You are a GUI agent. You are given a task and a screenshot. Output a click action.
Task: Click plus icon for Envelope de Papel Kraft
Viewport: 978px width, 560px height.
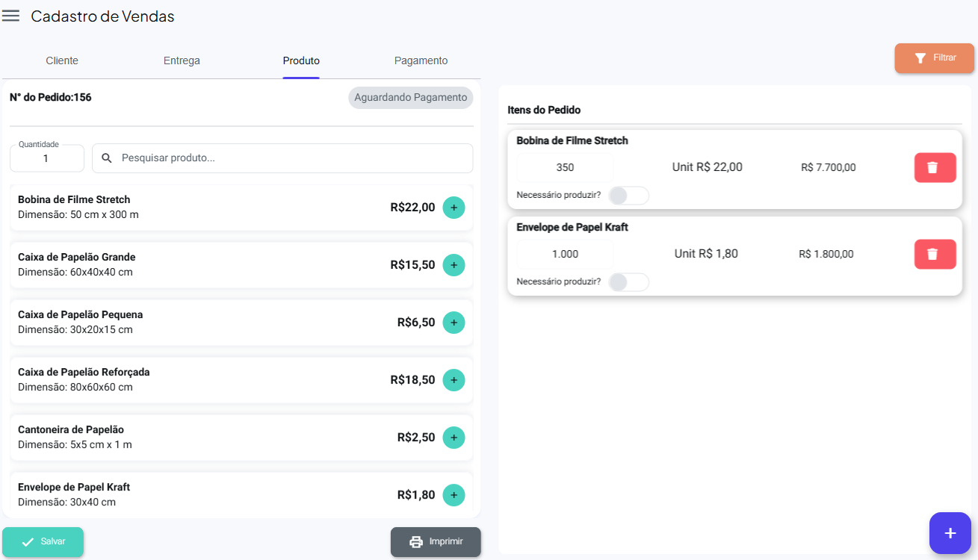point(454,495)
